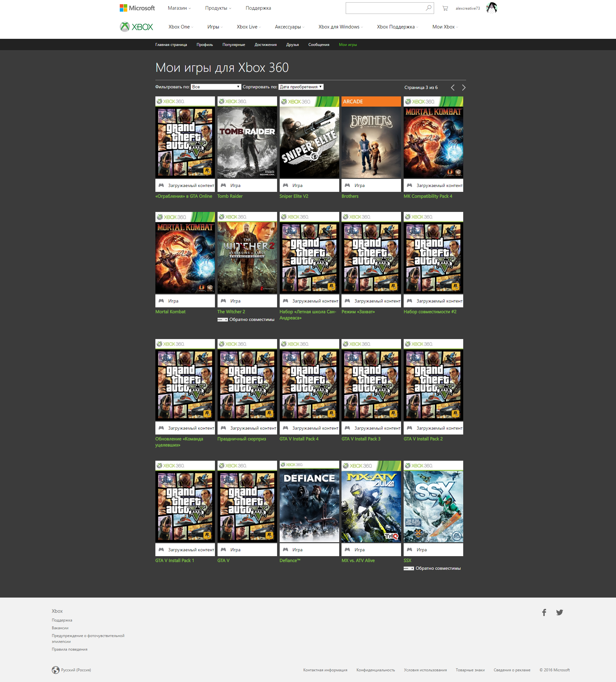The width and height of the screenshot is (616, 682).
Task: Click controller icon under Mortal Kombat game
Action: 162,301
